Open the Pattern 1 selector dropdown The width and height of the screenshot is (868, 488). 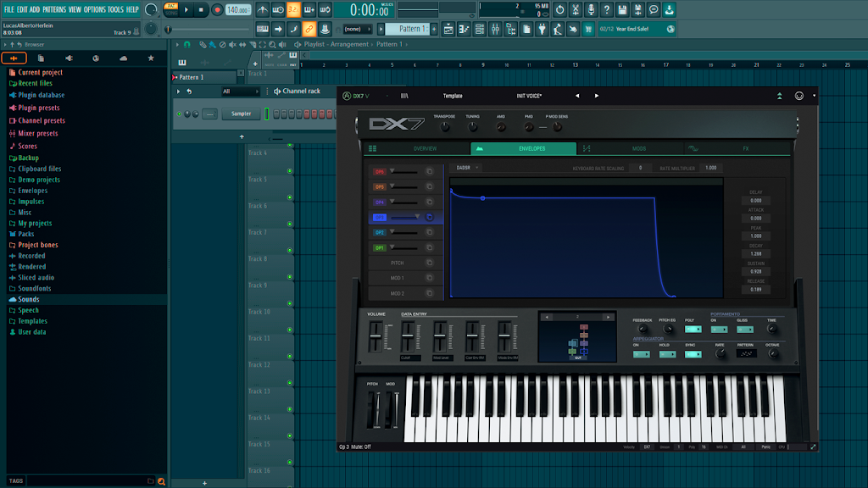[409, 30]
